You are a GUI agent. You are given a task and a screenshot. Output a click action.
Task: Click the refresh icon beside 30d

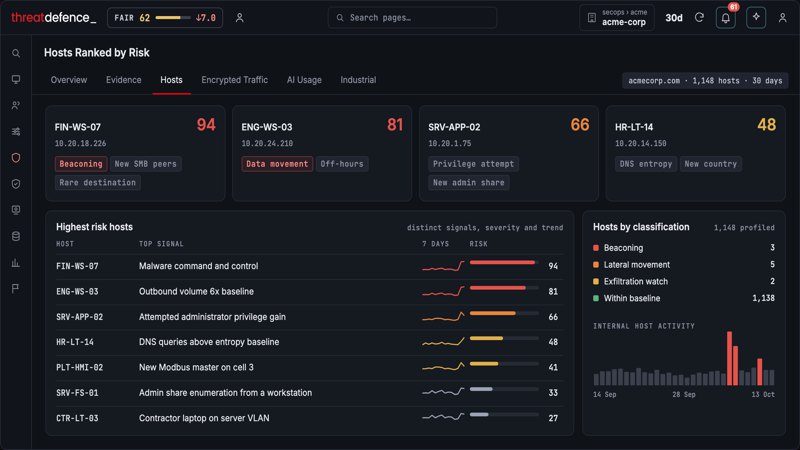coord(699,17)
